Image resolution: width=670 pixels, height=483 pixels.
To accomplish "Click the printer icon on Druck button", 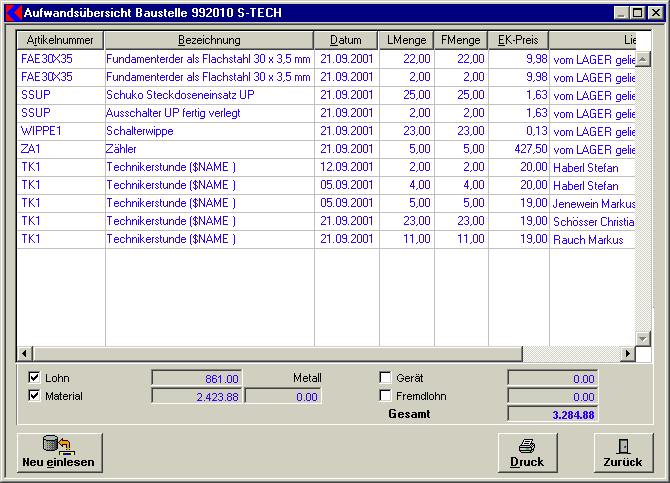I will coord(527,446).
